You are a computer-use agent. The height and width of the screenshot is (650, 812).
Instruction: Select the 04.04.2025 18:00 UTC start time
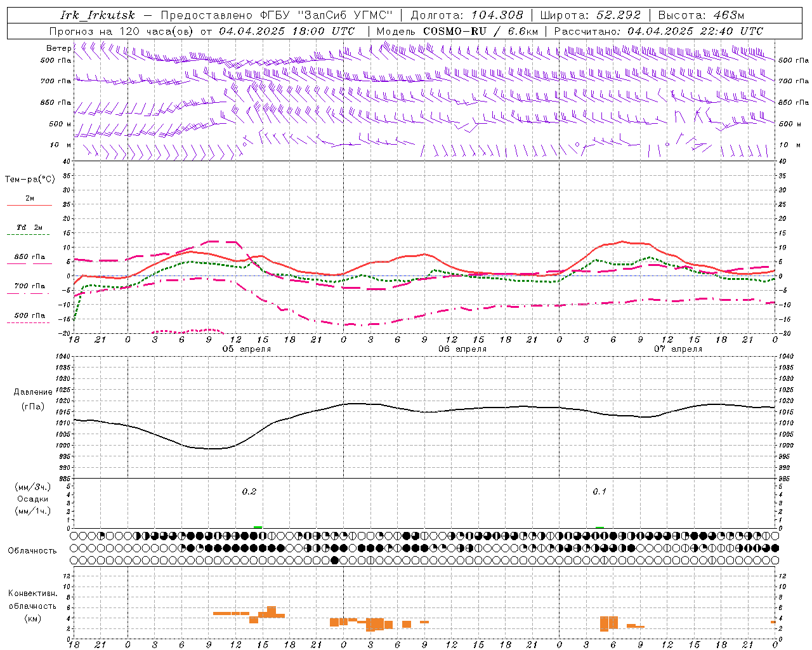click(287, 31)
